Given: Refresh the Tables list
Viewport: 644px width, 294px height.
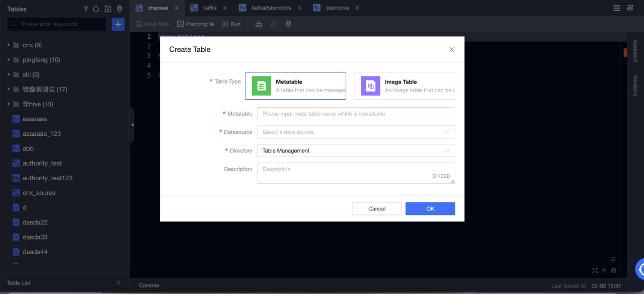Looking at the screenshot, I should click(96, 9).
